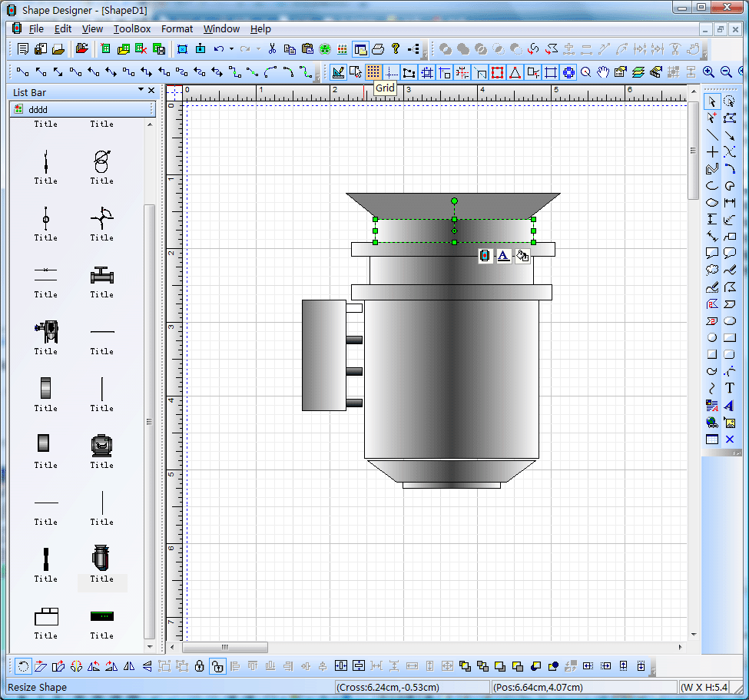The width and height of the screenshot is (749, 700).
Task: Click the green rotation handle above shape
Action: (454, 201)
